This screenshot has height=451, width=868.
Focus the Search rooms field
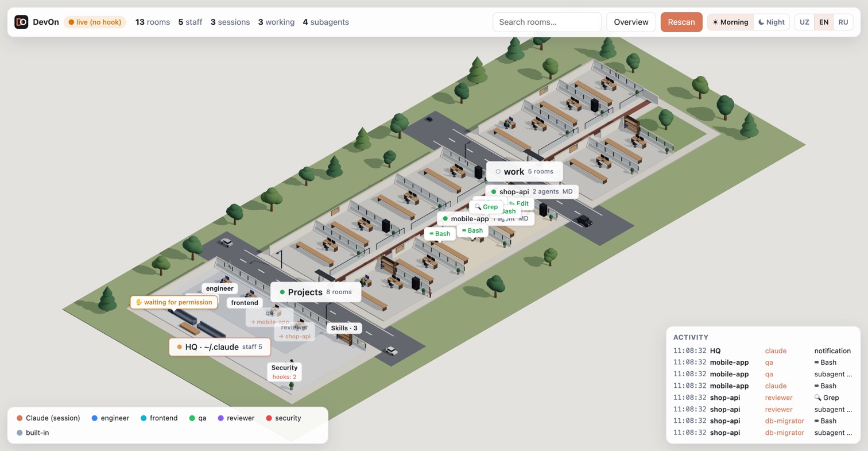(547, 22)
